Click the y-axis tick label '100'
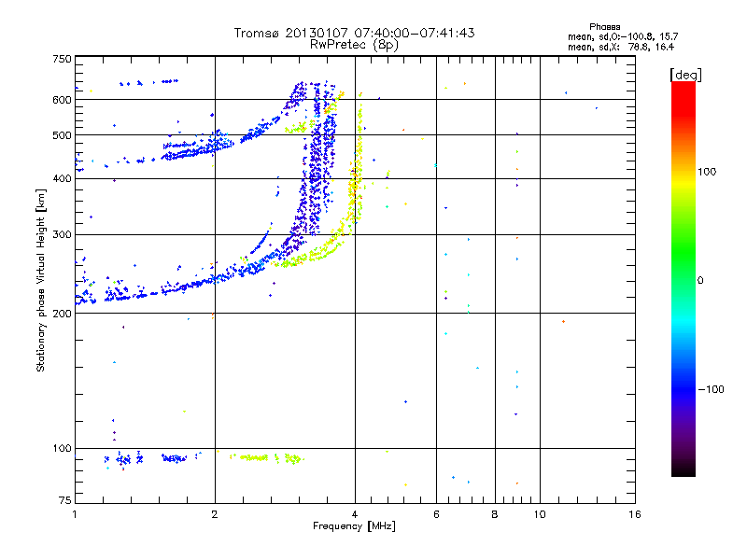747x560 pixels. (x=62, y=448)
